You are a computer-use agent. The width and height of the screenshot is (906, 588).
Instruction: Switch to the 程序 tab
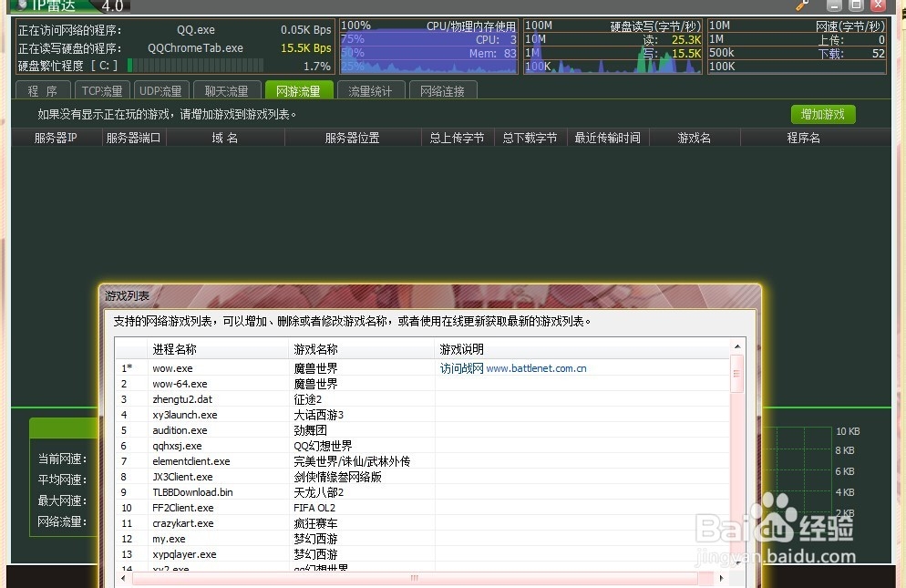tap(43, 91)
